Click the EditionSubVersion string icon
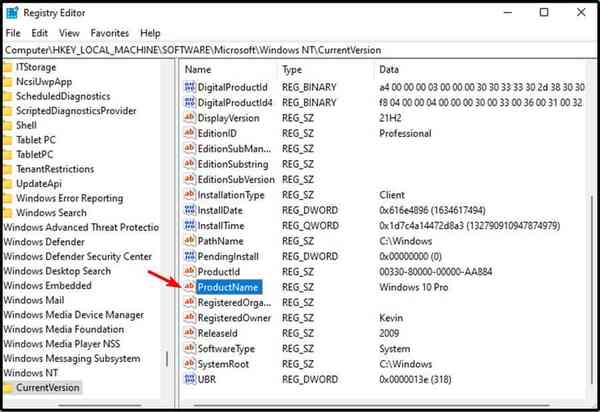 point(190,179)
